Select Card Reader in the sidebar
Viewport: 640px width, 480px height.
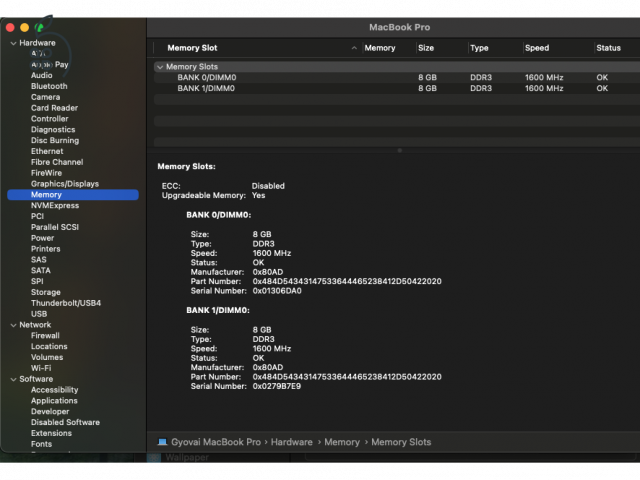(x=54, y=108)
